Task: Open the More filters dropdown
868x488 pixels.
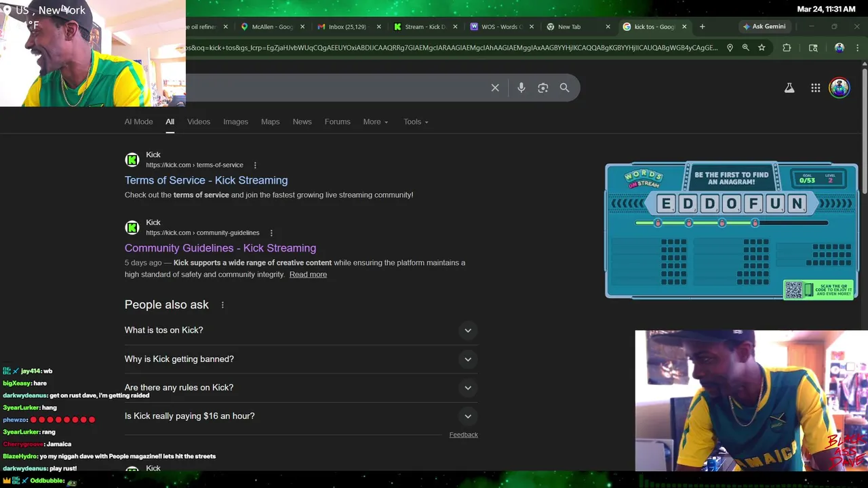Action: pos(376,122)
